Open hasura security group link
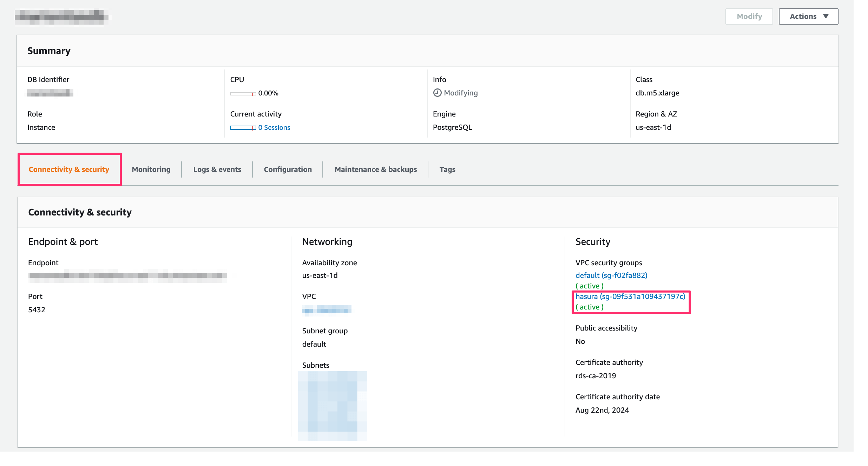The height and width of the screenshot is (466, 868). 630,296
